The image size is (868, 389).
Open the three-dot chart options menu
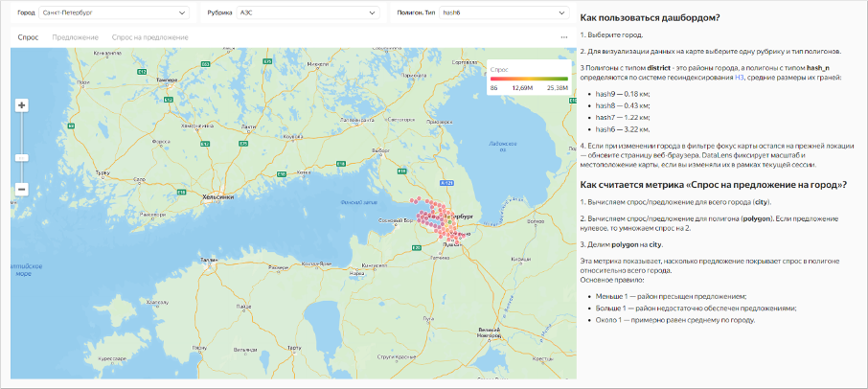tap(564, 37)
